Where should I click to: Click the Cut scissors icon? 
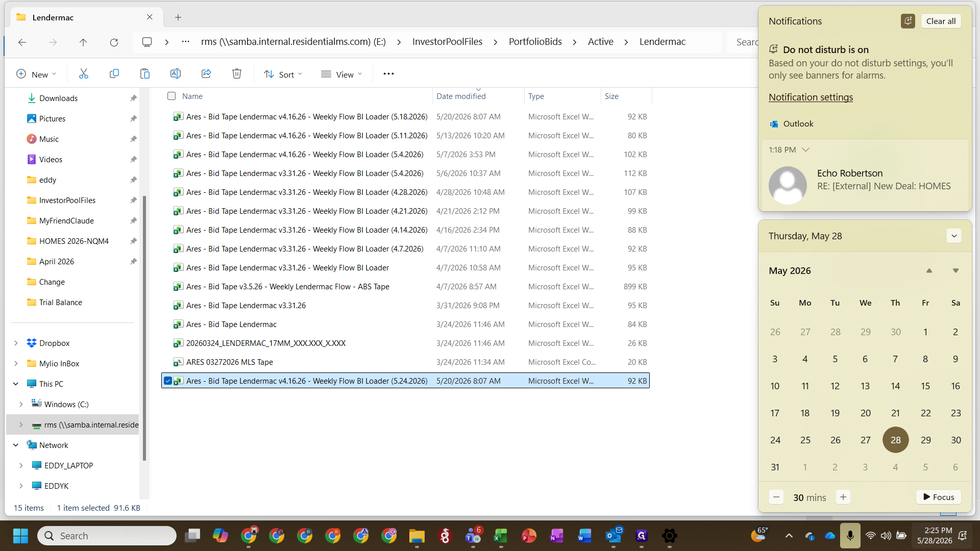[84, 74]
